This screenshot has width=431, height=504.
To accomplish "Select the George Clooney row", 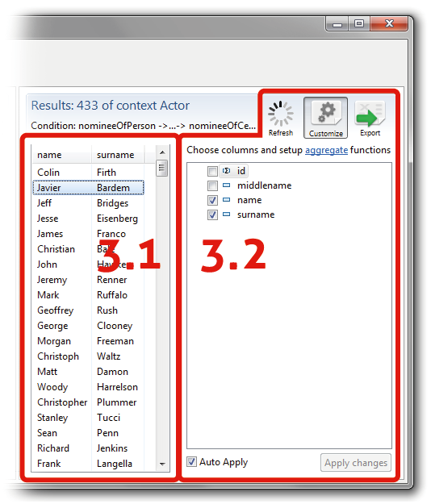I will tap(88, 326).
